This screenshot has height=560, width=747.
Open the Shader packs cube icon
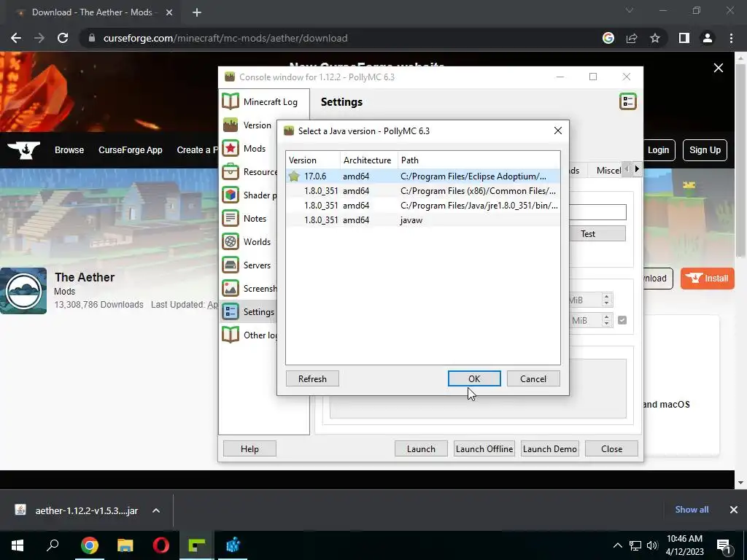(x=231, y=195)
